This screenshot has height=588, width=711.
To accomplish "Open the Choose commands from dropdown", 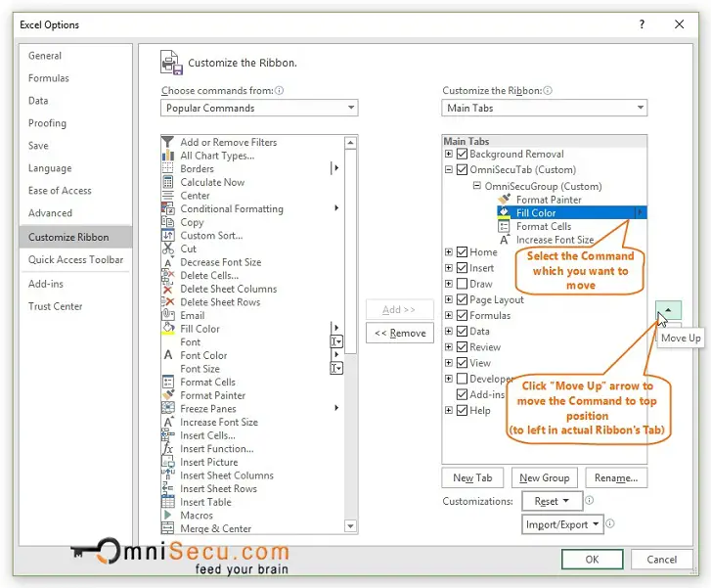I will pos(259,108).
